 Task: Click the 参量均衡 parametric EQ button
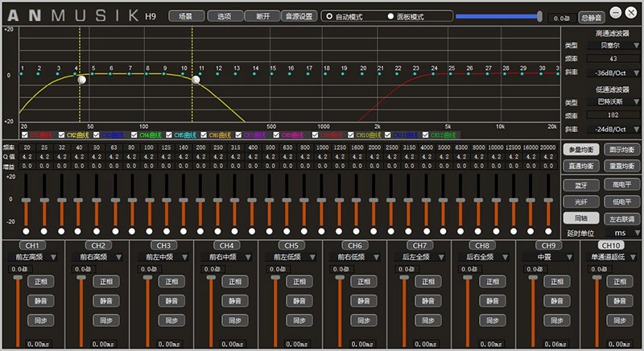[580, 149]
